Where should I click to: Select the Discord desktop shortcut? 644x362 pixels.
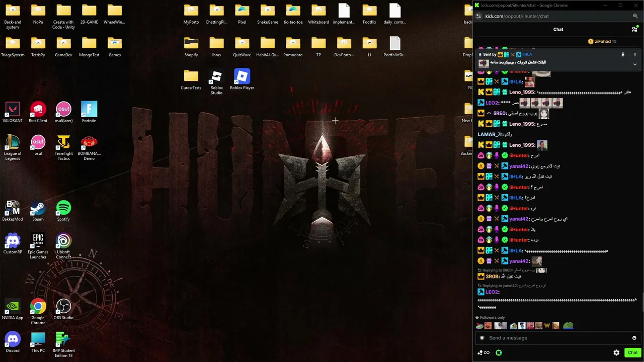pos(13,342)
